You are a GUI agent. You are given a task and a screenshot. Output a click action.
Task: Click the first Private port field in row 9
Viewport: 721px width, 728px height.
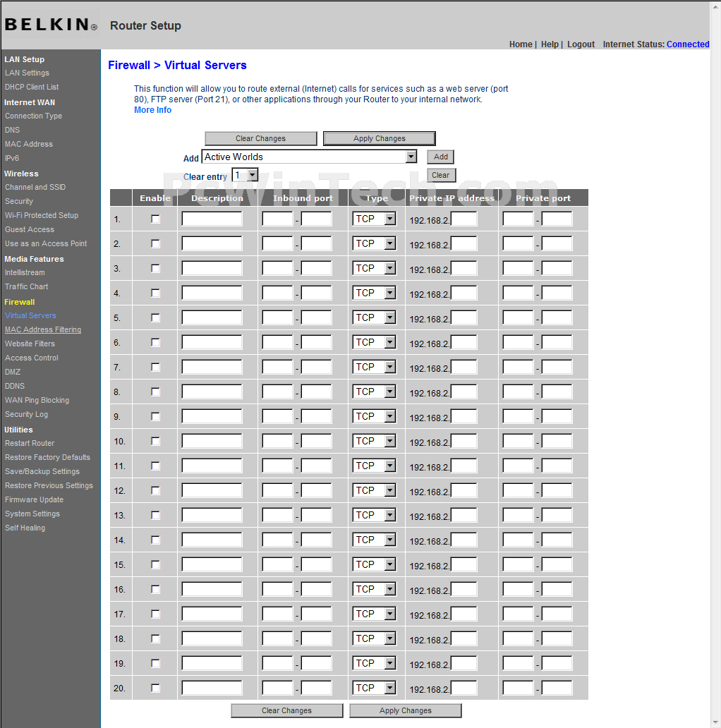click(x=518, y=416)
